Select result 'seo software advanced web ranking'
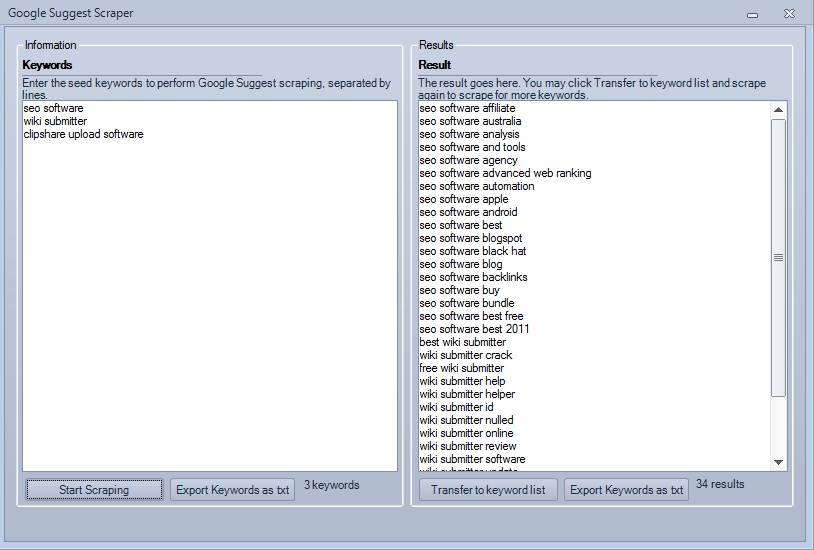The height and width of the screenshot is (550, 814). tap(505, 173)
